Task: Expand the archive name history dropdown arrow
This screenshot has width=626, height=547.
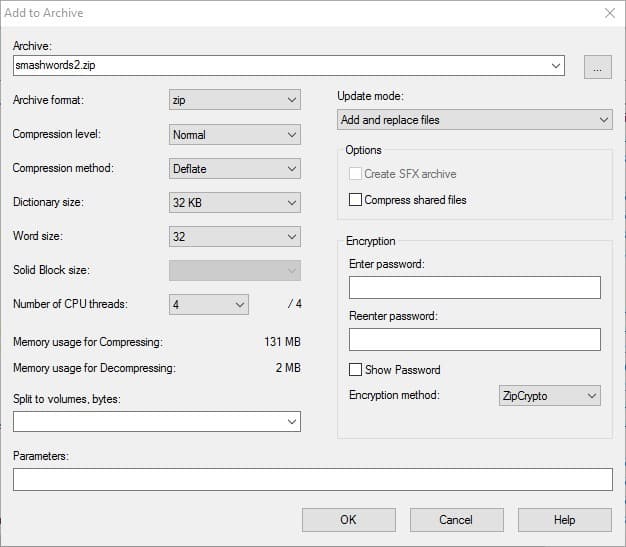Action: (x=555, y=65)
